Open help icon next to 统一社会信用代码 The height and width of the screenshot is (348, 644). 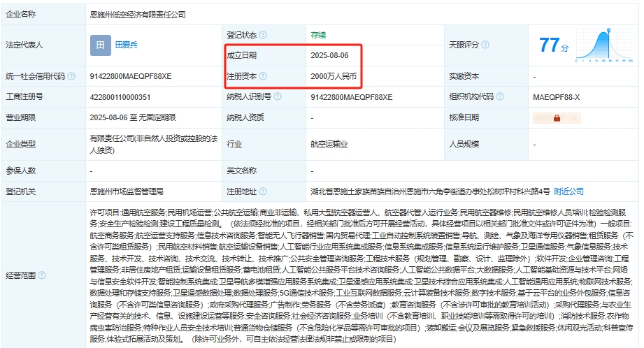click(x=71, y=76)
